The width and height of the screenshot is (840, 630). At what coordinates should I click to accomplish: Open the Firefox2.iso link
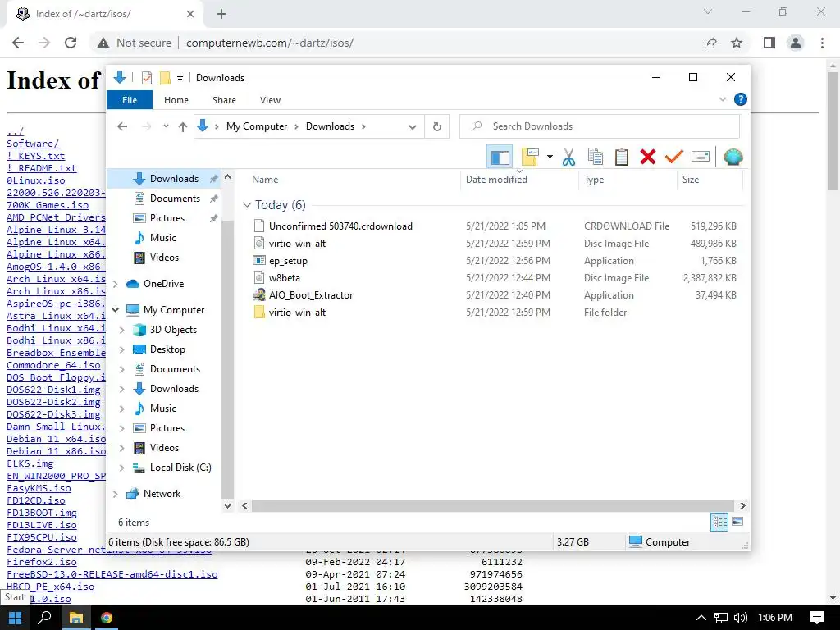tap(42, 562)
